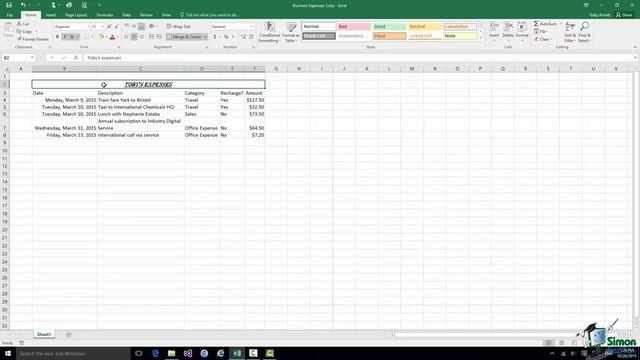
Task: Save the workbook from Quick Access Toolbar
Action: coord(9,5)
